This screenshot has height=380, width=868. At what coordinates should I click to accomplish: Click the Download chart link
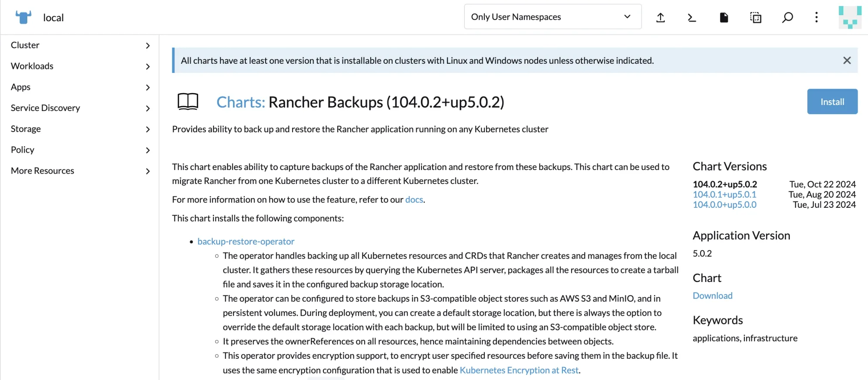click(x=712, y=295)
